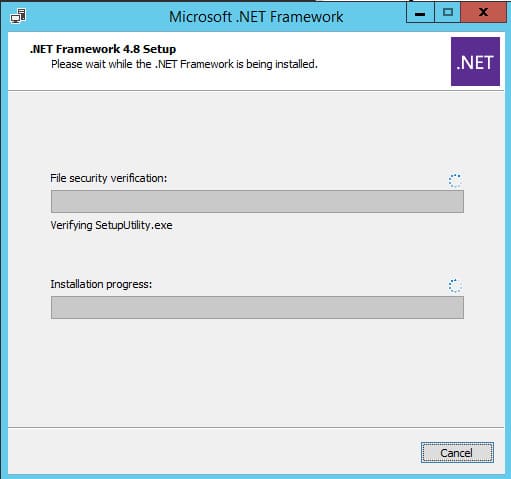Click the installation progress spinner icon

coord(455,286)
